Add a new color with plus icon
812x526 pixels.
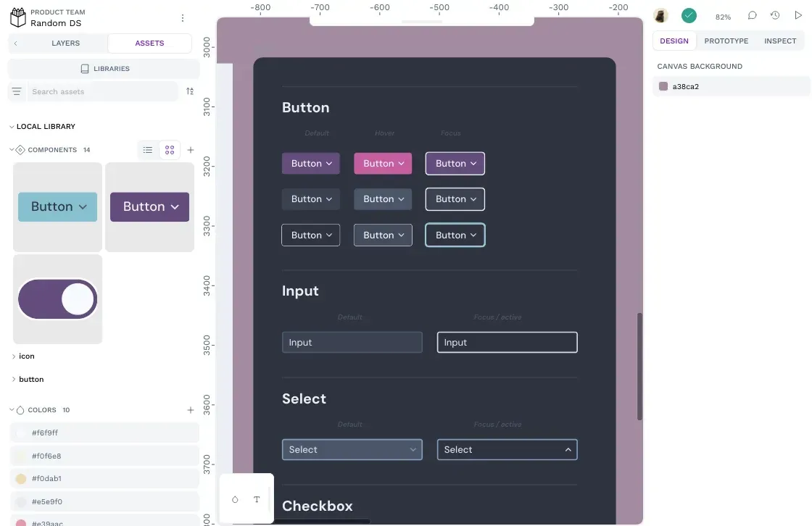click(191, 410)
